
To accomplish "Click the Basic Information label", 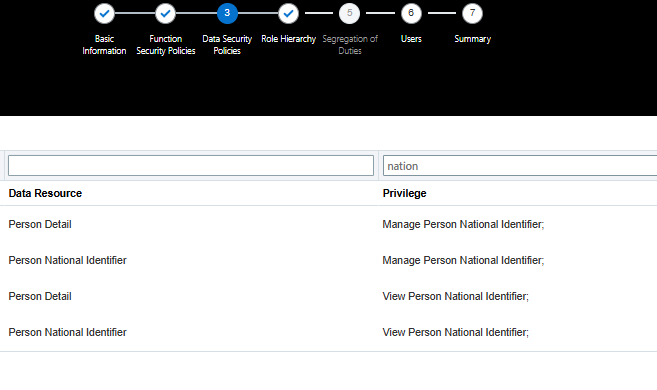I will [104, 45].
